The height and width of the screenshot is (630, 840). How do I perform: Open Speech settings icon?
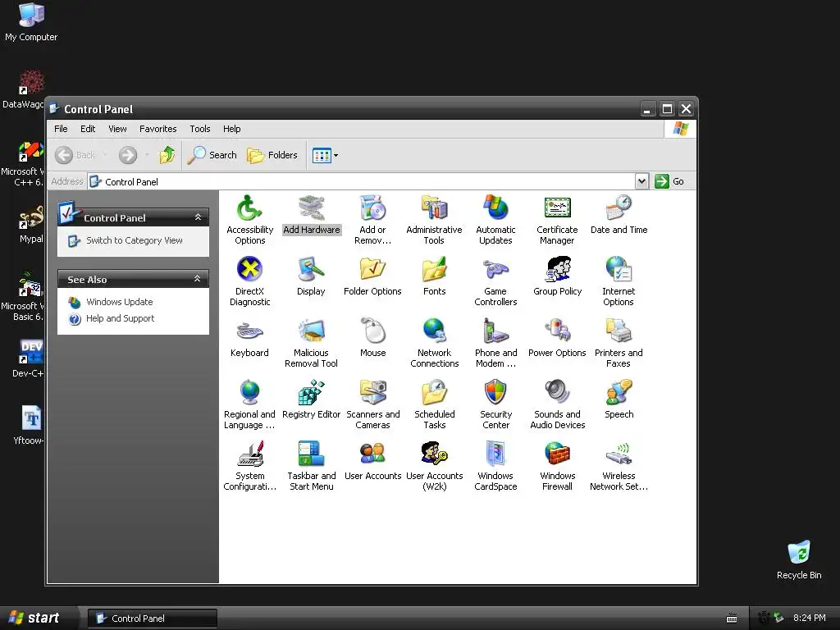coord(619,399)
